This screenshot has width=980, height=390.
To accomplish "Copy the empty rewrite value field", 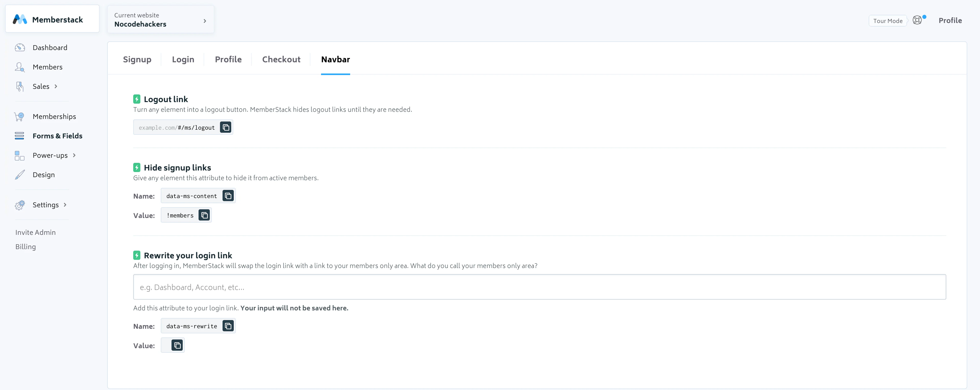I will pyautogui.click(x=177, y=346).
